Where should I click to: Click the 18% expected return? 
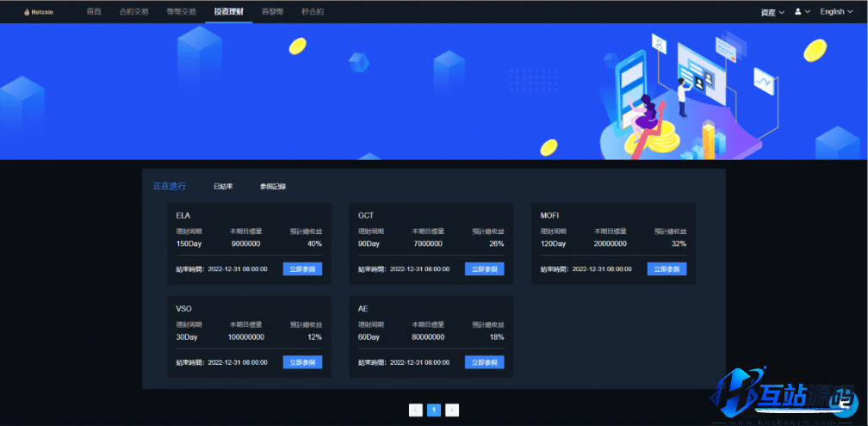[497, 337]
